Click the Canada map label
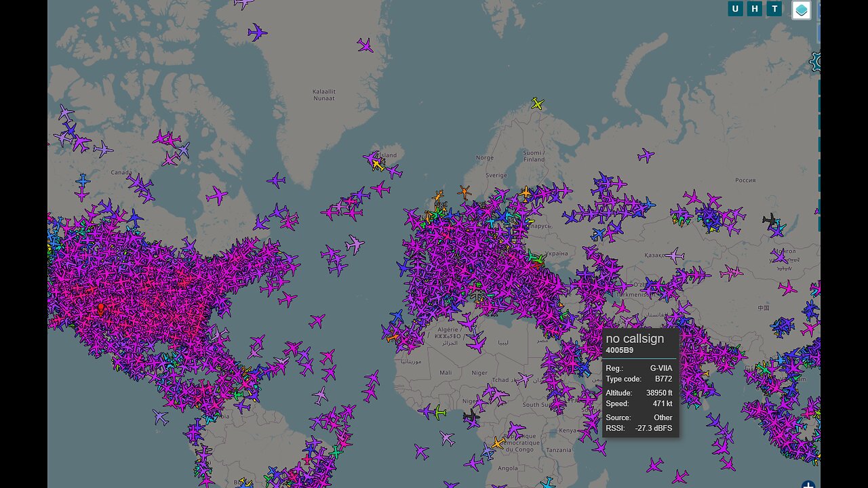 click(121, 172)
